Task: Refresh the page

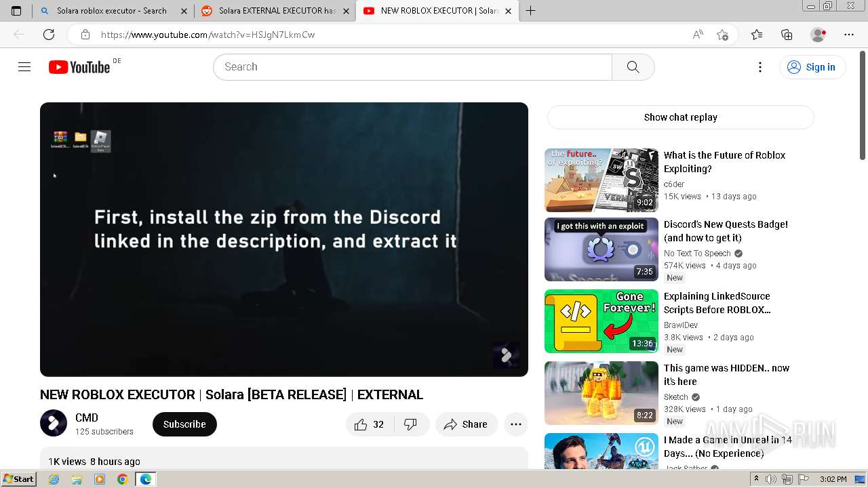Action: 49,35
